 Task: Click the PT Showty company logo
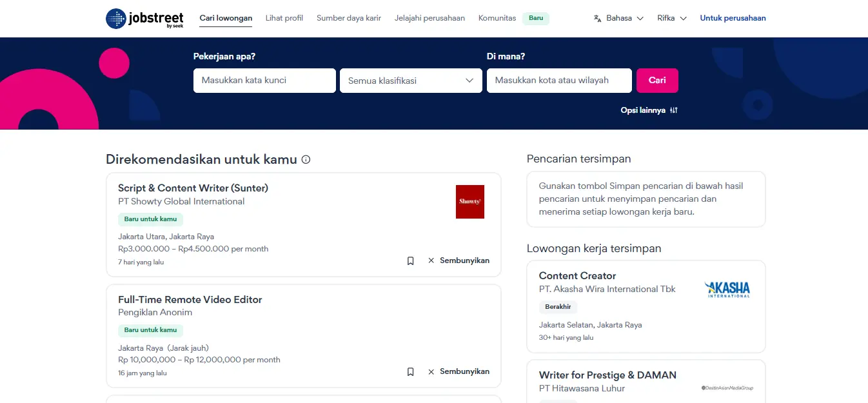tap(470, 202)
